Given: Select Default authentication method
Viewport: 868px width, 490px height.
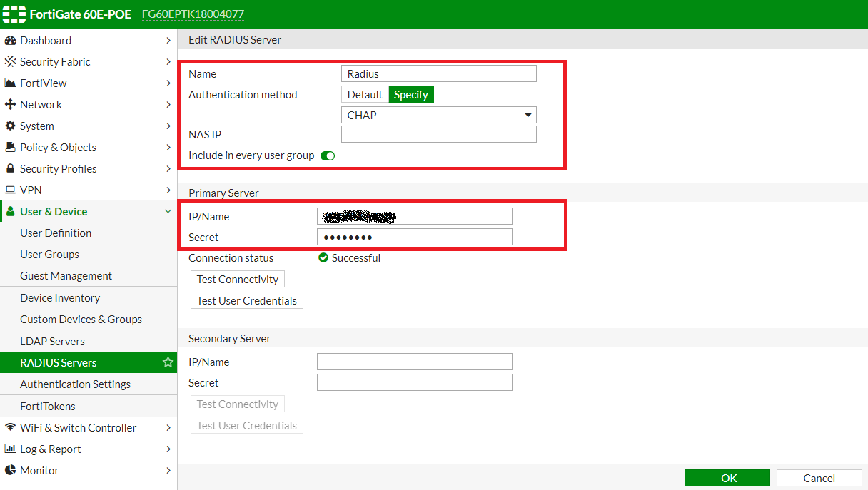Looking at the screenshot, I should coord(365,94).
